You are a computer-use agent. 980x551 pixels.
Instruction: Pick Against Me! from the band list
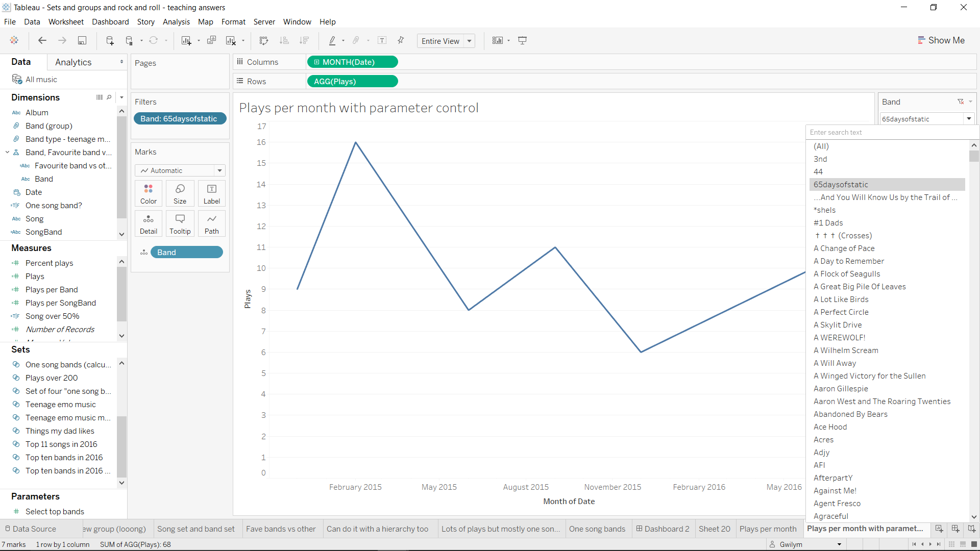click(x=835, y=491)
